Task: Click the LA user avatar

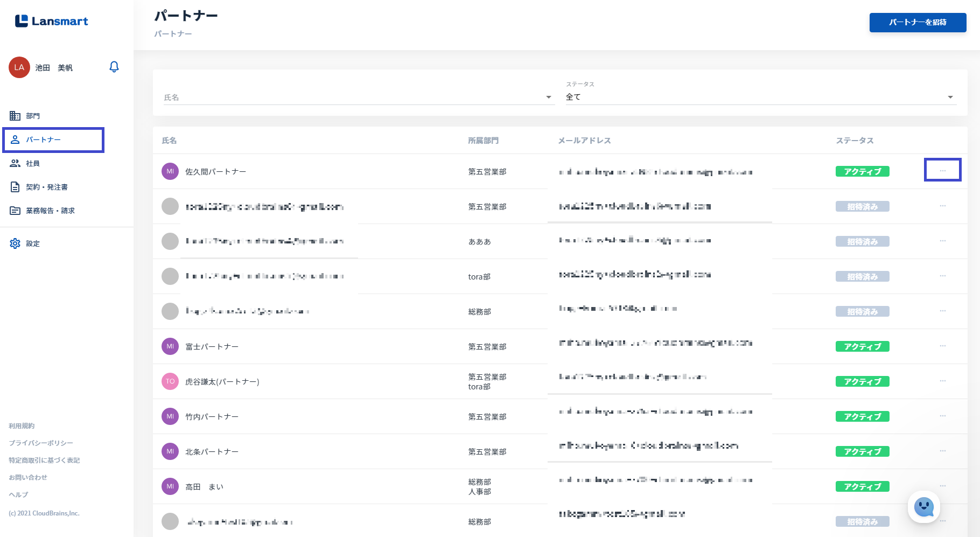Action: point(19,67)
